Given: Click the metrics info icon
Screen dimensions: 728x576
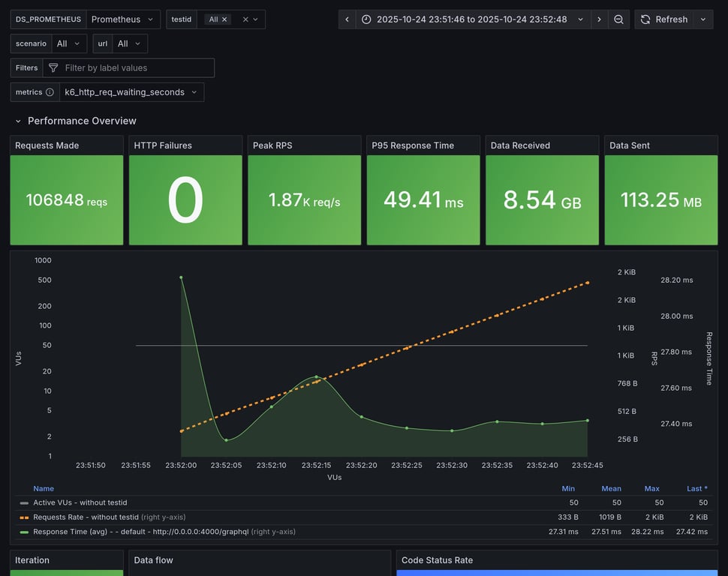Looking at the screenshot, I should pyautogui.click(x=50, y=92).
